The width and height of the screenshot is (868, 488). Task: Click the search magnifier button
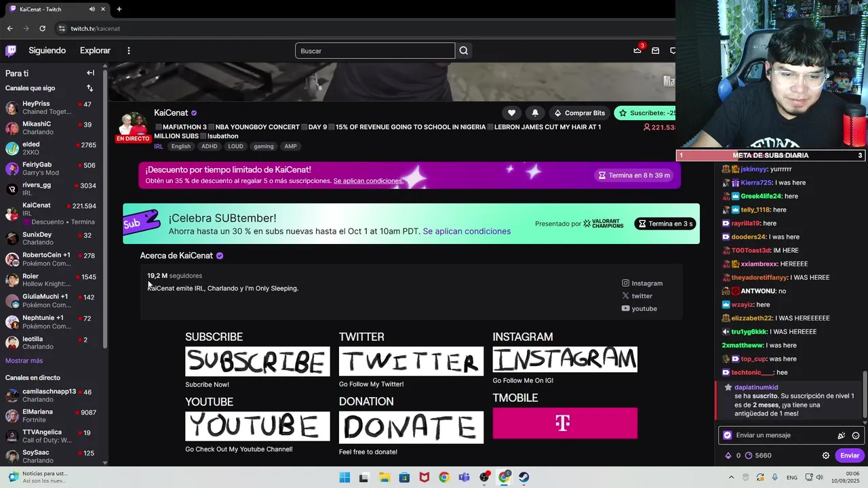tap(464, 51)
